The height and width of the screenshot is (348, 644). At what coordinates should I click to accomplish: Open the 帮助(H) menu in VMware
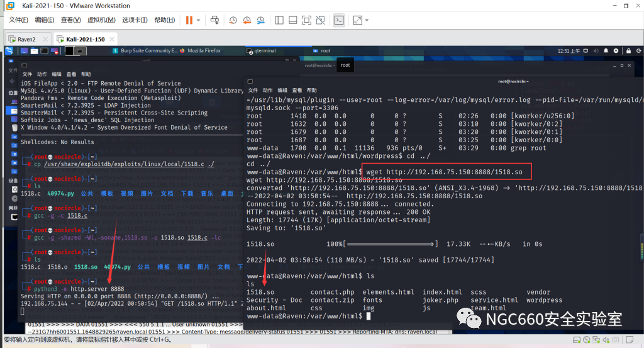tap(165, 20)
